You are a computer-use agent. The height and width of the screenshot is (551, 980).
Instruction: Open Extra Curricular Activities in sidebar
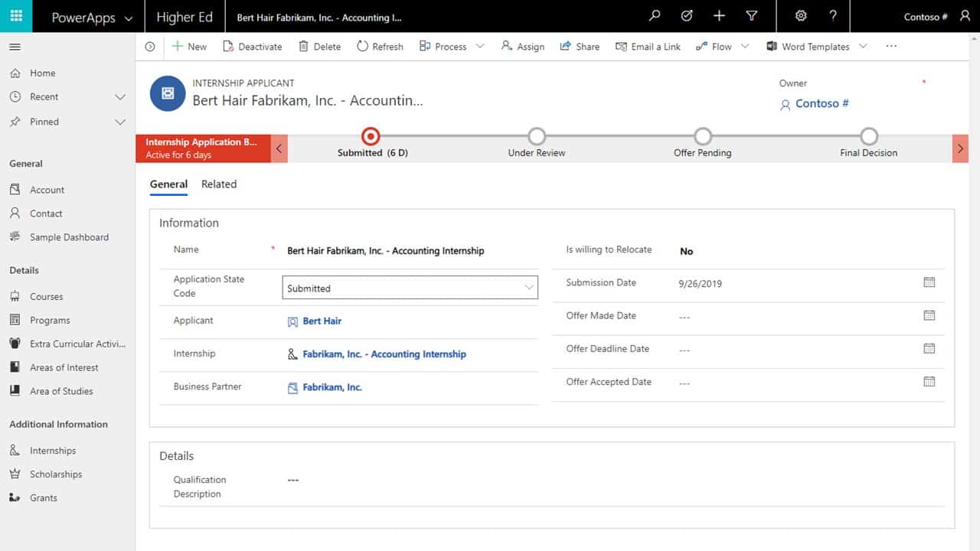pyautogui.click(x=67, y=344)
